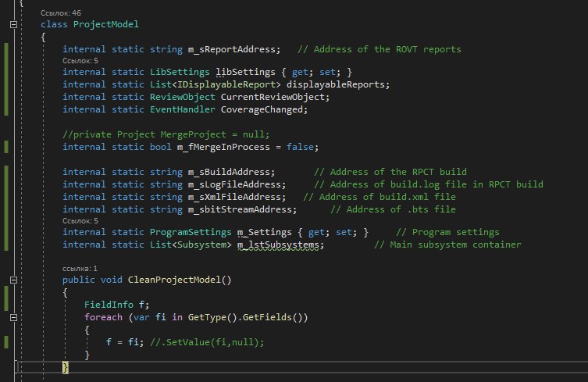588x382 pixels.
Task: Click the GetFields() call
Action: 273,317
